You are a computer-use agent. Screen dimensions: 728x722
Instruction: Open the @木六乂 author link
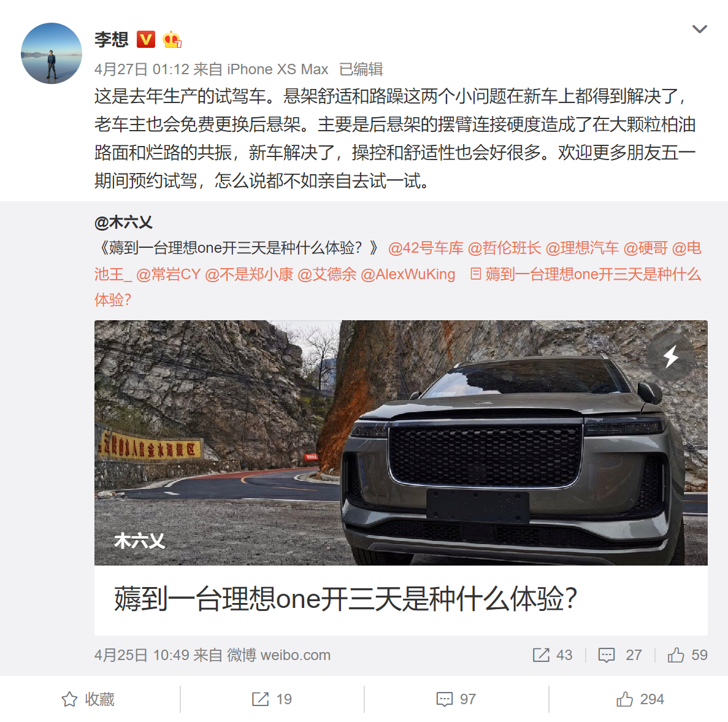click(x=123, y=223)
